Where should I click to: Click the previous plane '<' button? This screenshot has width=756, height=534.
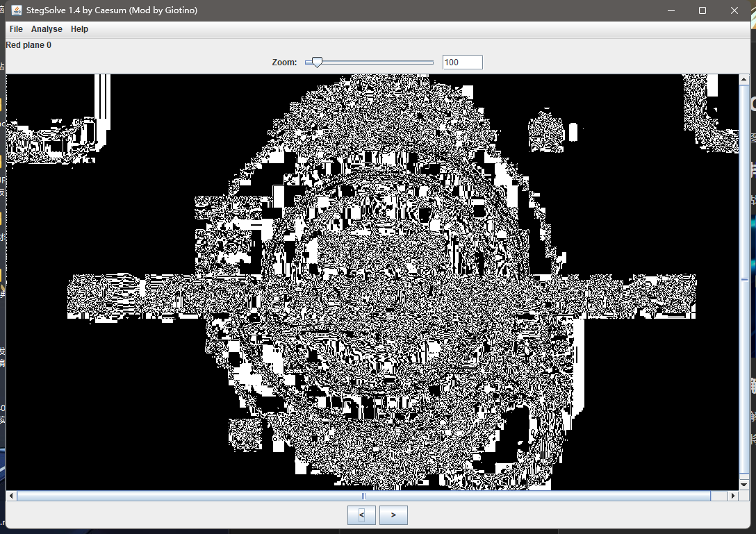point(361,515)
